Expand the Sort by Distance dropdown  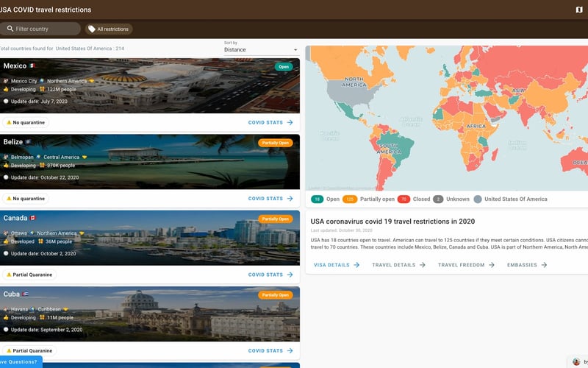pyautogui.click(x=261, y=49)
